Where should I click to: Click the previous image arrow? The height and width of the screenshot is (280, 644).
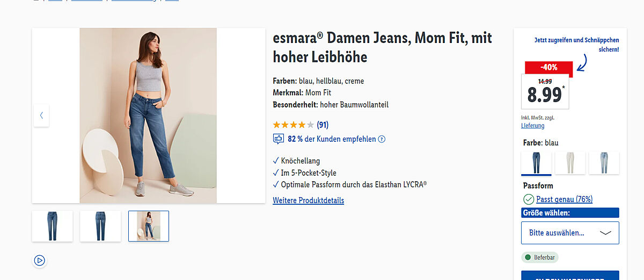coord(41,116)
